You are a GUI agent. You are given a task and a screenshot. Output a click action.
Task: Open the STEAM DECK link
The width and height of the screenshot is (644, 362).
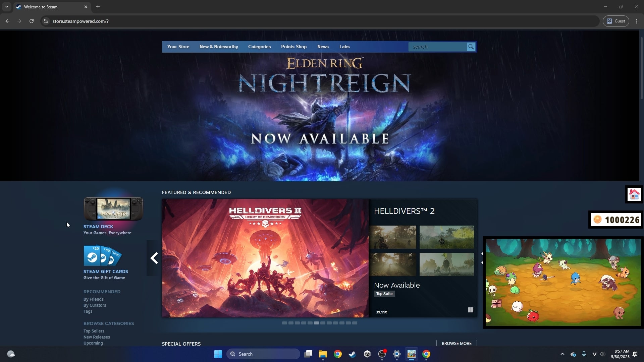pyautogui.click(x=98, y=227)
